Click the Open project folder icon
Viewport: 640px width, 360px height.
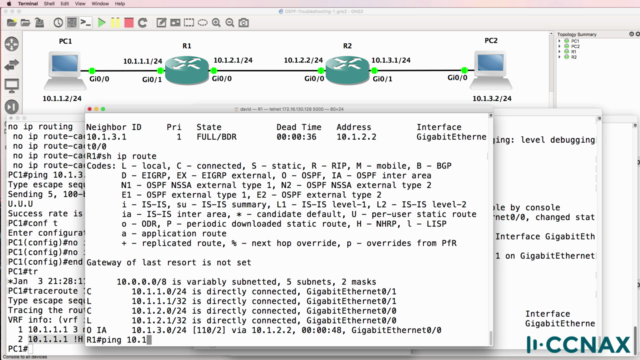[x=25, y=23]
